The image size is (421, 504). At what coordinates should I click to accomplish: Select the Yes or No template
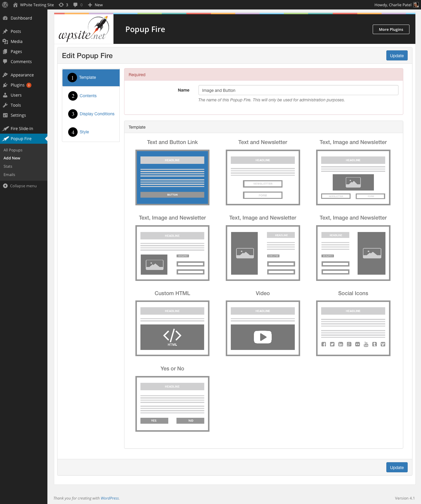click(x=172, y=404)
